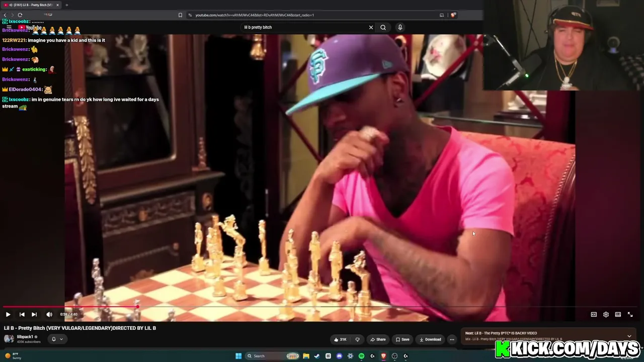644x362 pixels.
Task: Select the Lil B - Pretty Bitch tab
Action: pos(32,5)
